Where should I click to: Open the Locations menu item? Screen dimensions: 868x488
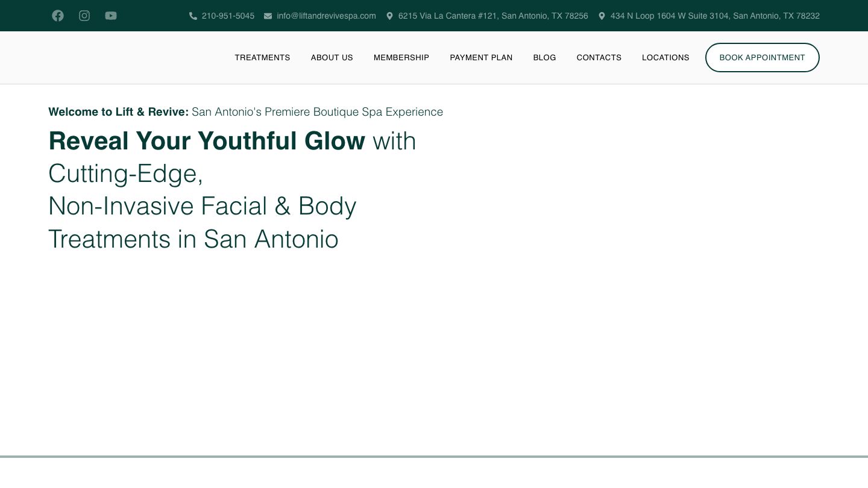pyautogui.click(x=665, y=58)
